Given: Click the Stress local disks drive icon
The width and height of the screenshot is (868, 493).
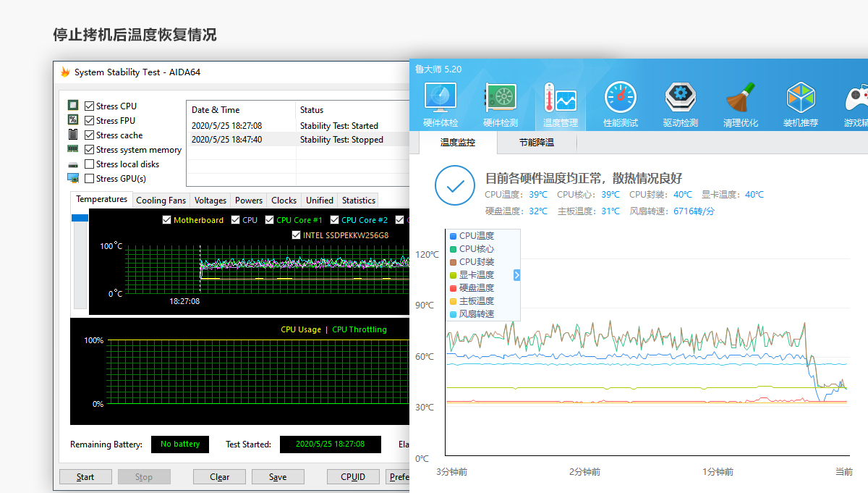Looking at the screenshot, I should (x=73, y=164).
